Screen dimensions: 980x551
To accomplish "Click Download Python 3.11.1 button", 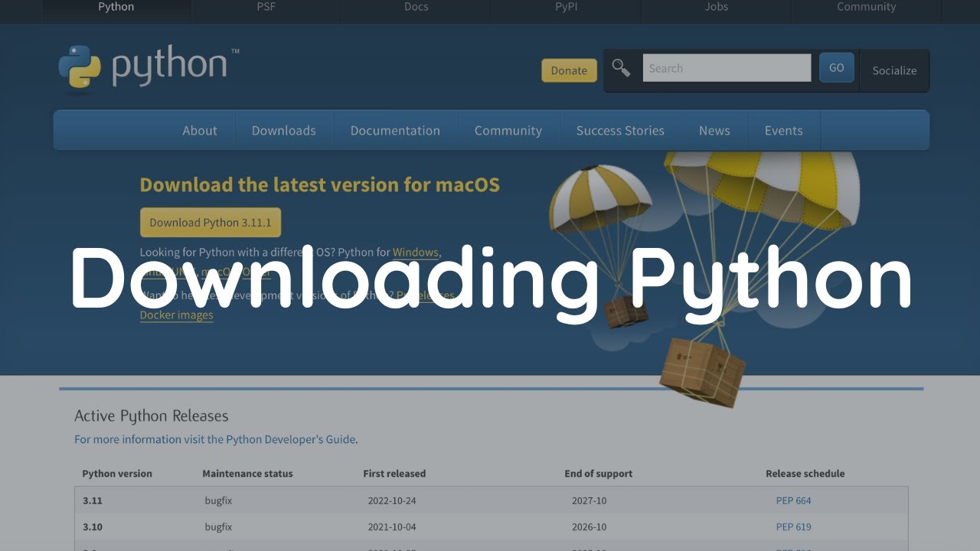I will coord(211,223).
